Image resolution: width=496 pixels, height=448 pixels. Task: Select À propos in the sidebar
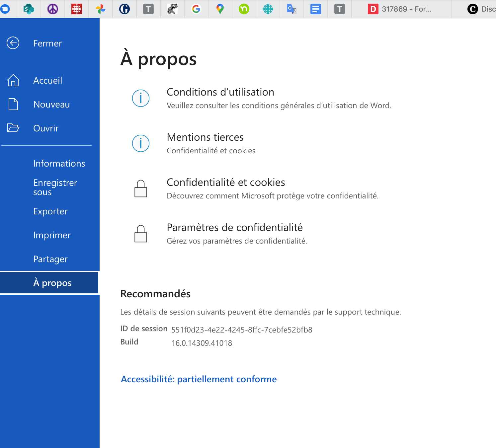(x=49, y=283)
